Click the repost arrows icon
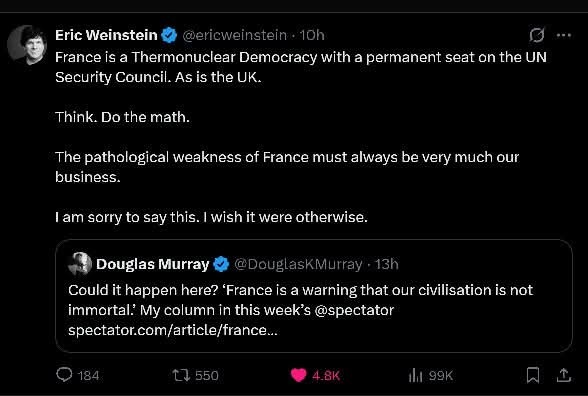This screenshot has height=396, width=588. [182, 375]
